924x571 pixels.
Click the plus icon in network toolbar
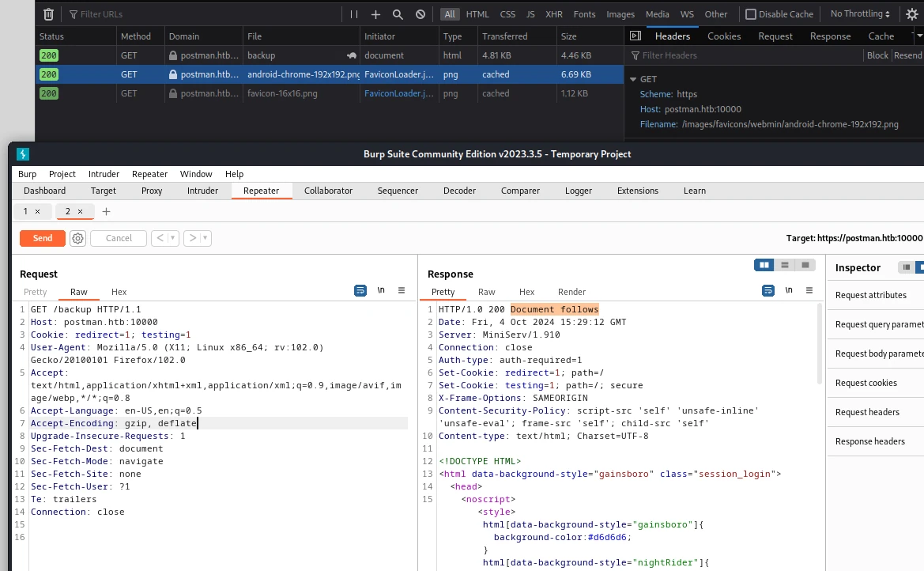click(375, 14)
